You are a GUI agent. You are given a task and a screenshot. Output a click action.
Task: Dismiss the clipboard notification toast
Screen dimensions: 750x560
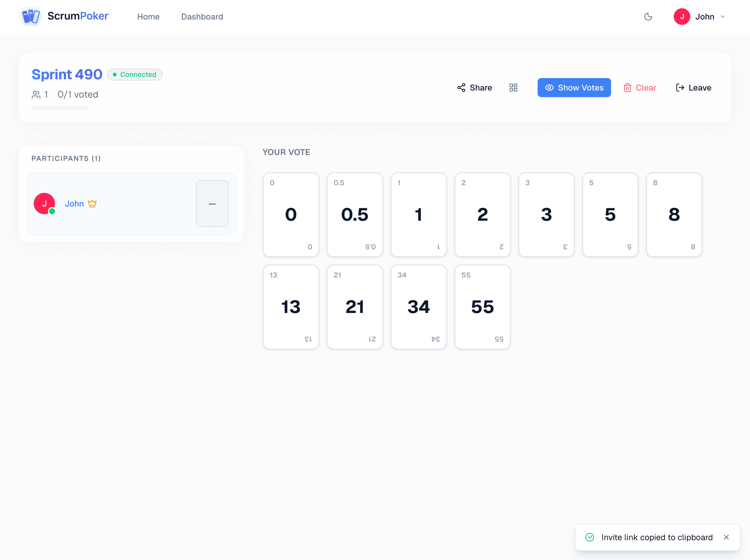pyautogui.click(x=726, y=537)
